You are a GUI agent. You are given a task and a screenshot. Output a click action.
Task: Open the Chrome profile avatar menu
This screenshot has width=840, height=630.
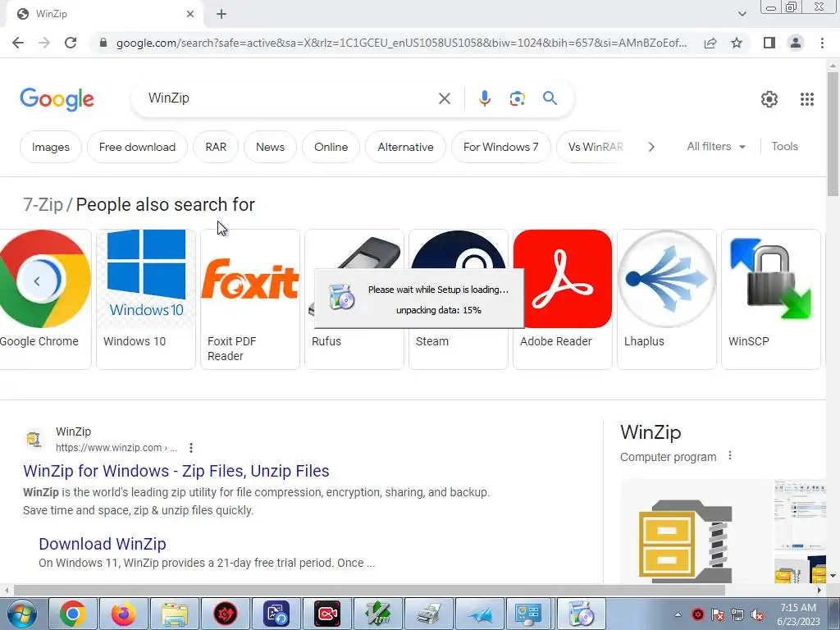click(796, 43)
